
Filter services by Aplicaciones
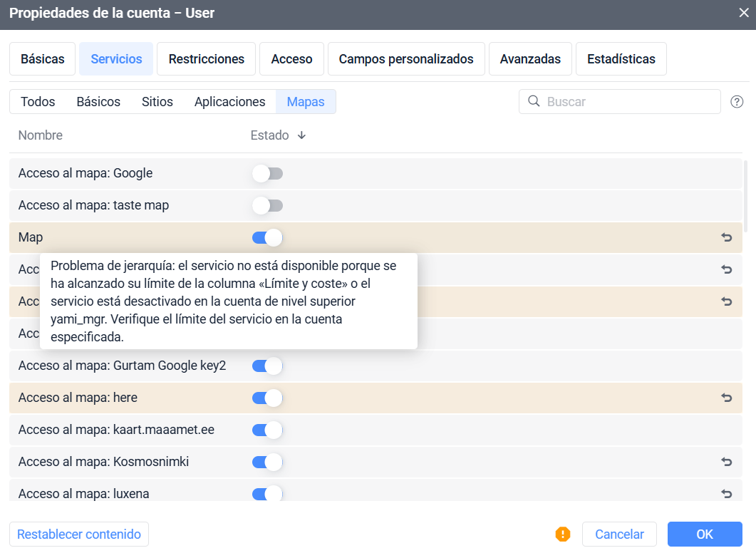pos(229,102)
